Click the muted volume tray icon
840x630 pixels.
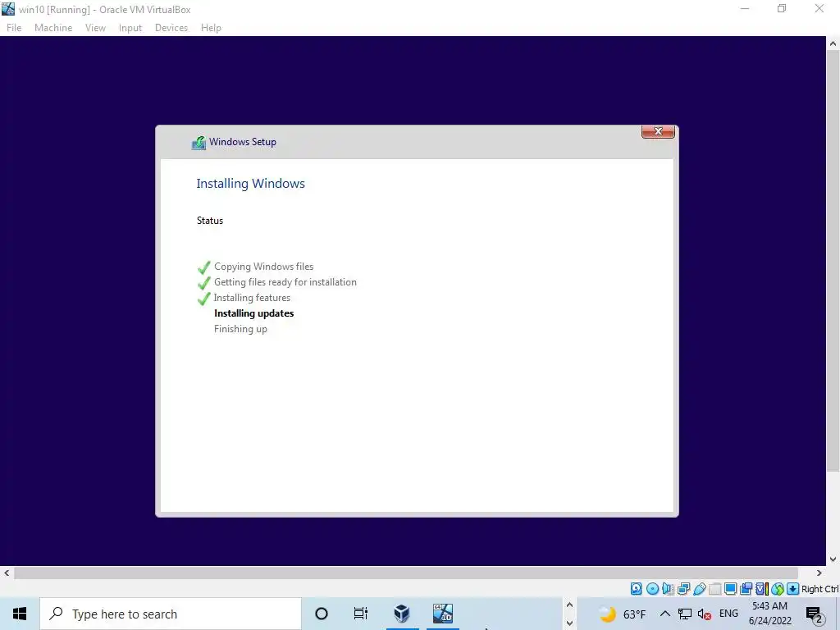point(704,614)
